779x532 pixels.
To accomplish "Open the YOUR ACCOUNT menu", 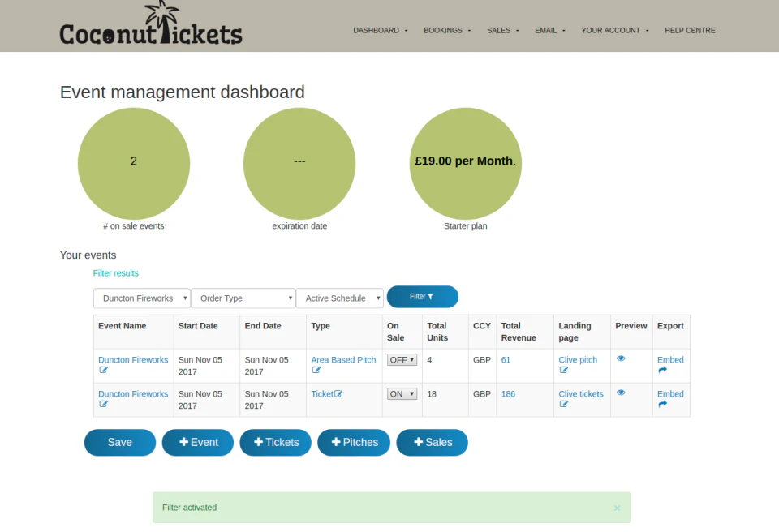I will point(611,30).
